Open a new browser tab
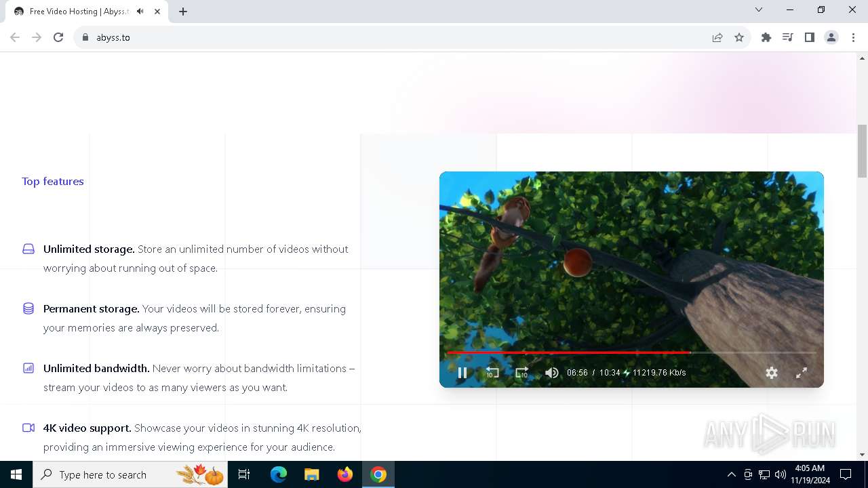The width and height of the screenshot is (868, 488). (183, 12)
